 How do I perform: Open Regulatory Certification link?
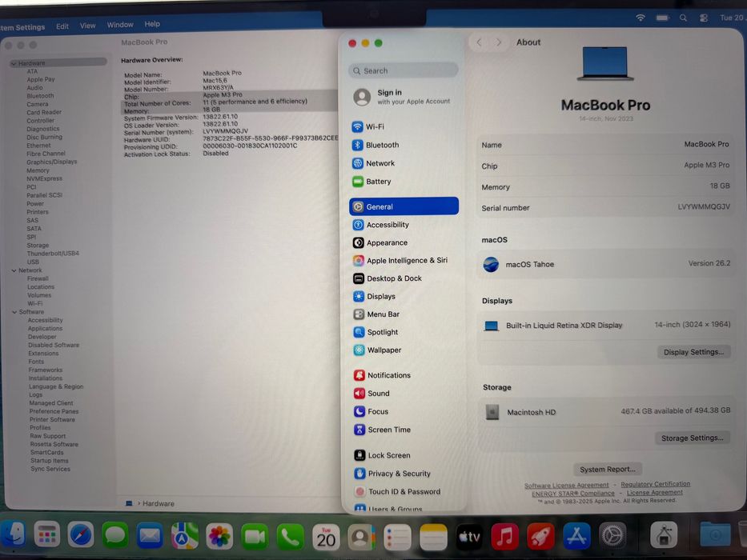pos(656,484)
